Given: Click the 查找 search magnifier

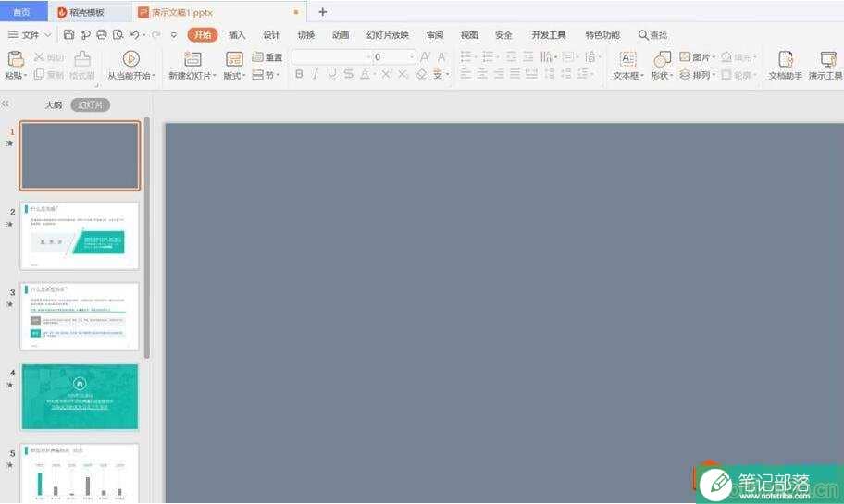Looking at the screenshot, I should [643, 34].
